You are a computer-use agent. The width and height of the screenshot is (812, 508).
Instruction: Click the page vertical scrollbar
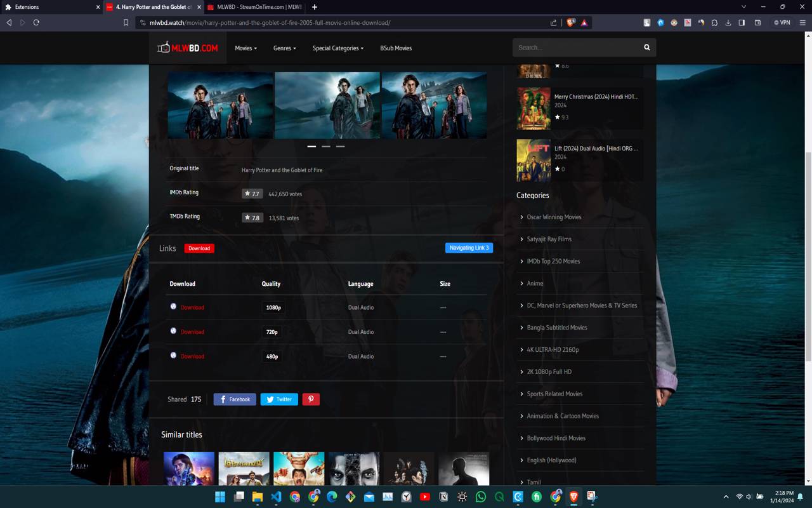tap(808, 257)
